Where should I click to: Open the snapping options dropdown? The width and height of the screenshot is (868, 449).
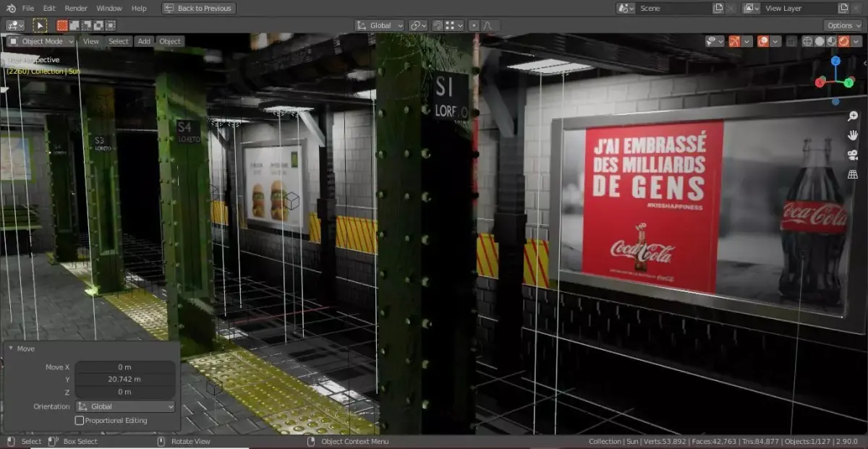[x=454, y=25]
